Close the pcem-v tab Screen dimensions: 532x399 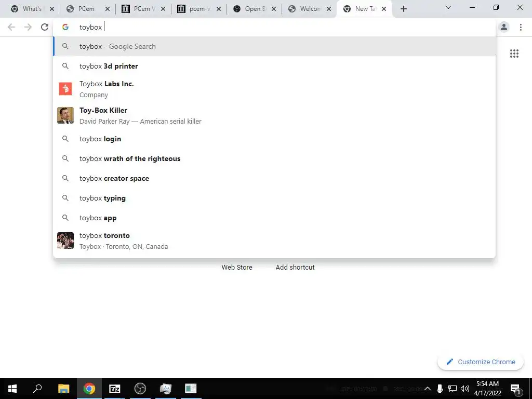tap(219, 9)
